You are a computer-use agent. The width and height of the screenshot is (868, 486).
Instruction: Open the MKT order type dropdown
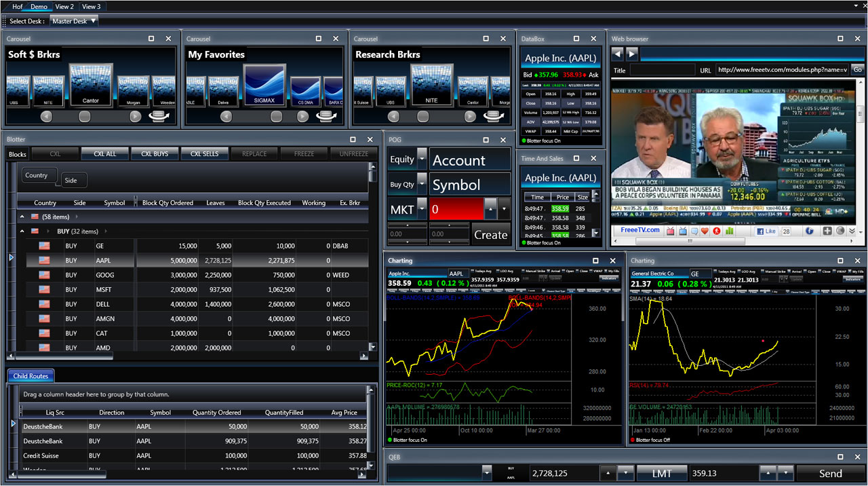click(422, 208)
